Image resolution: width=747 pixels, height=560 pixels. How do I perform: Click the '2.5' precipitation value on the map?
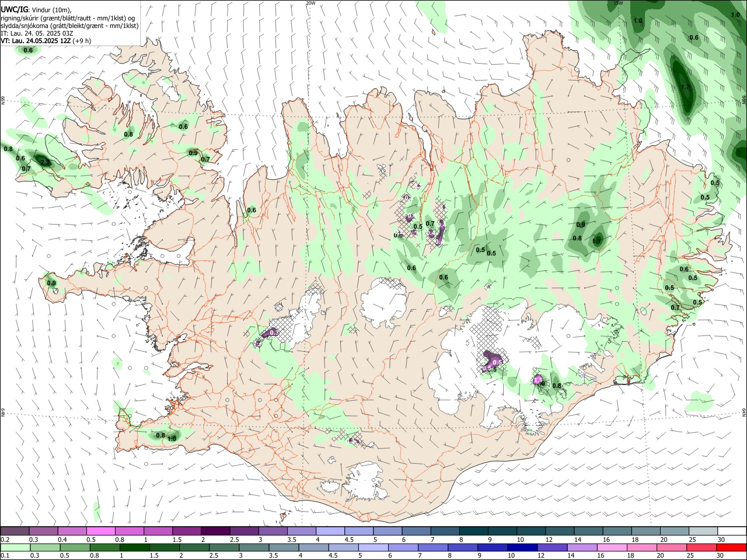[x=45, y=163]
